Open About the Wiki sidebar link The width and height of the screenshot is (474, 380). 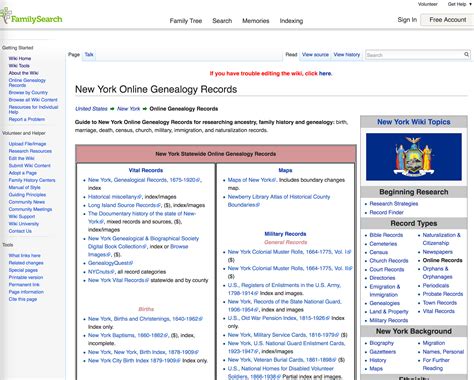click(23, 73)
